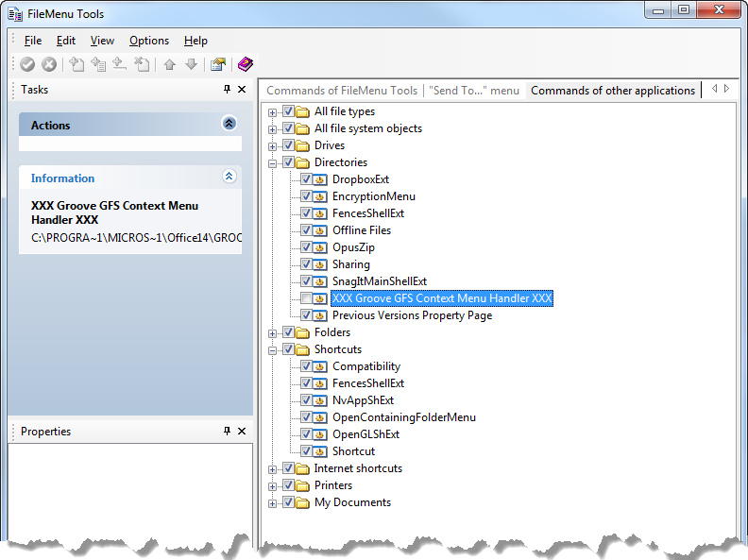The height and width of the screenshot is (560, 748).
Task: Enable the XXX Groove GFS Context Menu Handler checkbox
Action: (306, 298)
